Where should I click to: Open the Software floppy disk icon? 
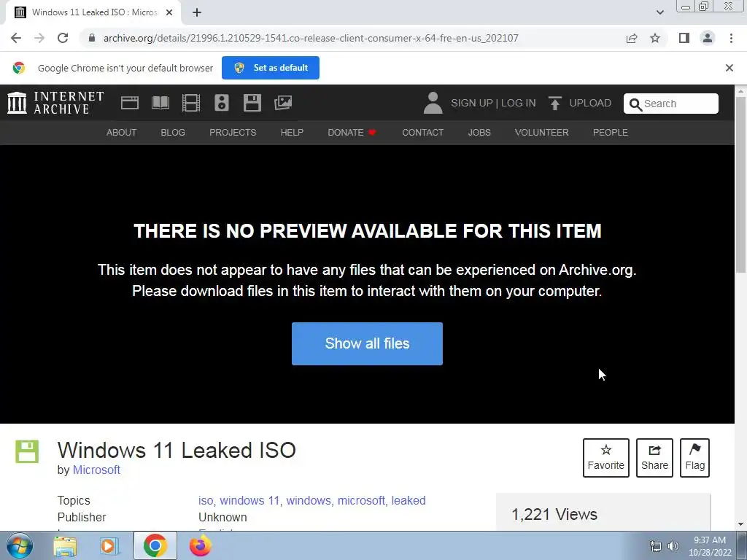coord(252,103)
